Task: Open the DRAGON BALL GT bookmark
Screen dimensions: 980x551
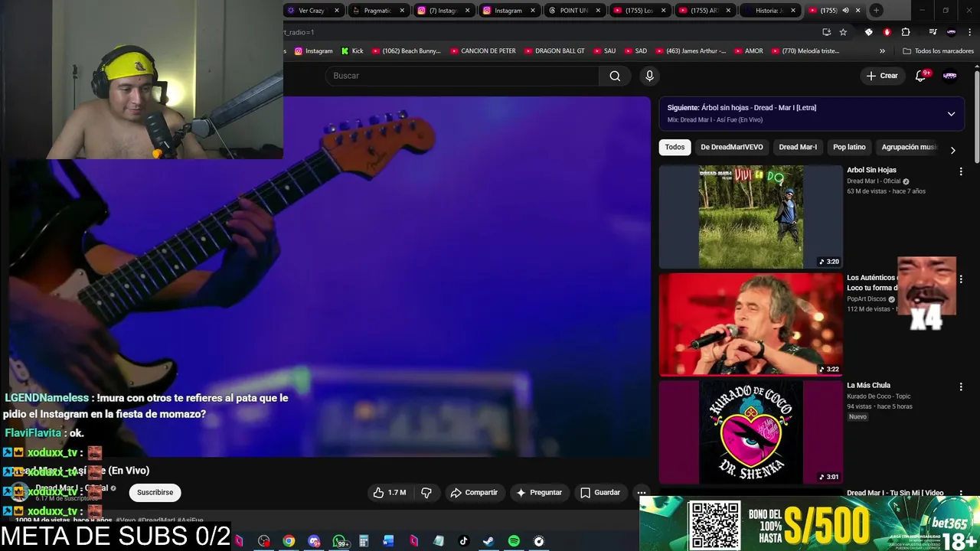Action: 554,51
